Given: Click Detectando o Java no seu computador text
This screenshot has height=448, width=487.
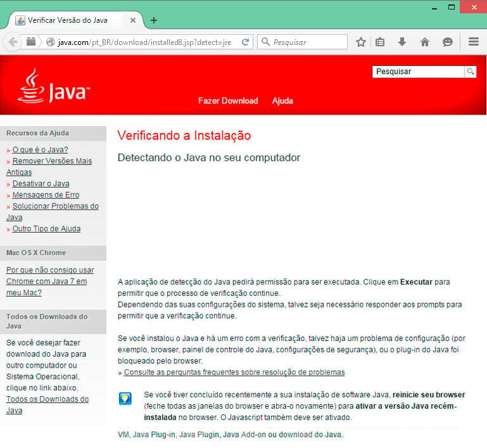Looking at the screenshot, I should (x=209, y=158).
